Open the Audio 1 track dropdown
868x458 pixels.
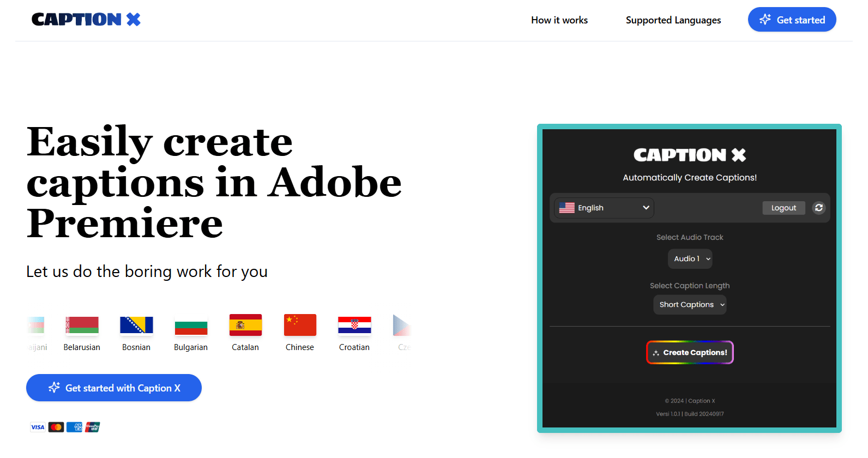pos(690,259)
